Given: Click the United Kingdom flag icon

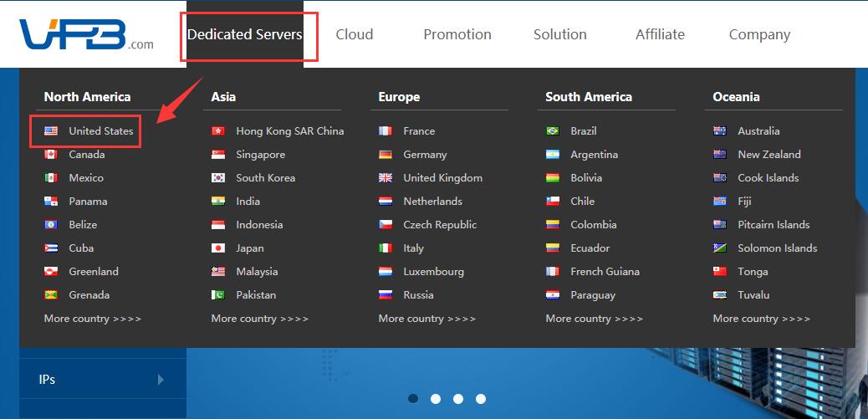Looking at the screenshot, I should coord(385,177).
